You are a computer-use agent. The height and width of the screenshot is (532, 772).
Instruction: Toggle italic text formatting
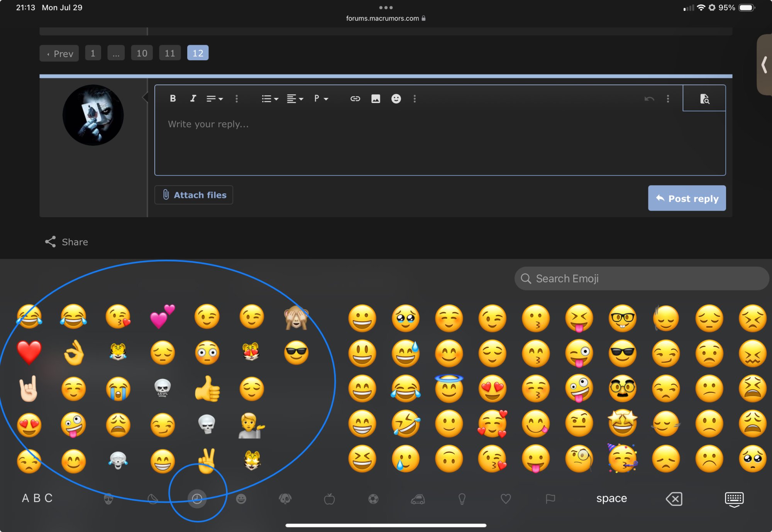click(193, 99)
